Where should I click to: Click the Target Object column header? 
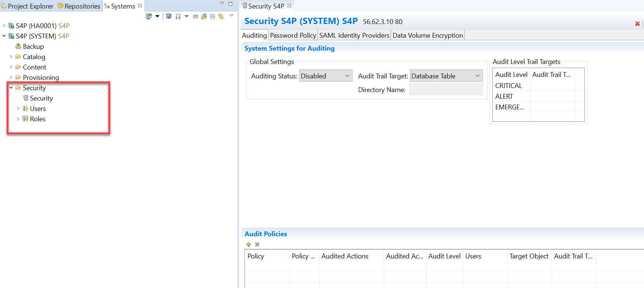529,256
